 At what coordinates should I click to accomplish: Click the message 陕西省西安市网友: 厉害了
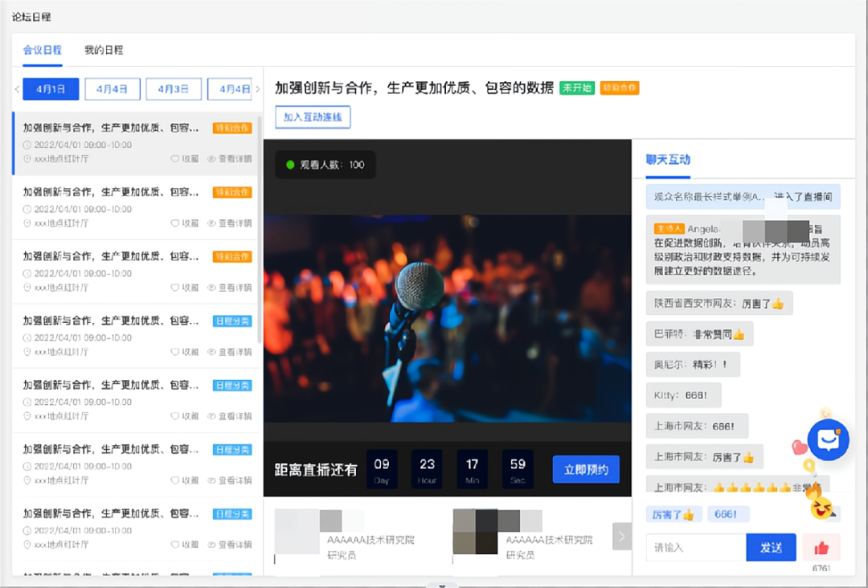coord(719,303)
